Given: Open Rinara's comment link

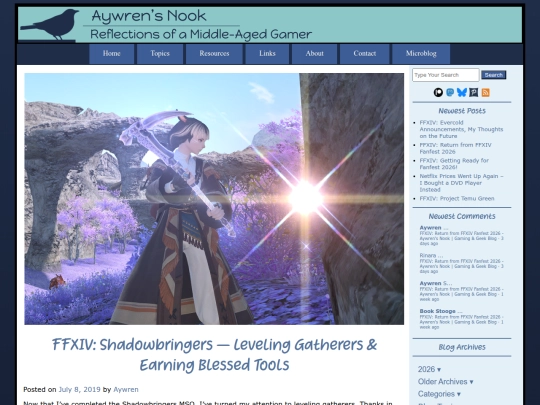Looking at the screenshot, I should pyautogui.click(x=461, y=263).
